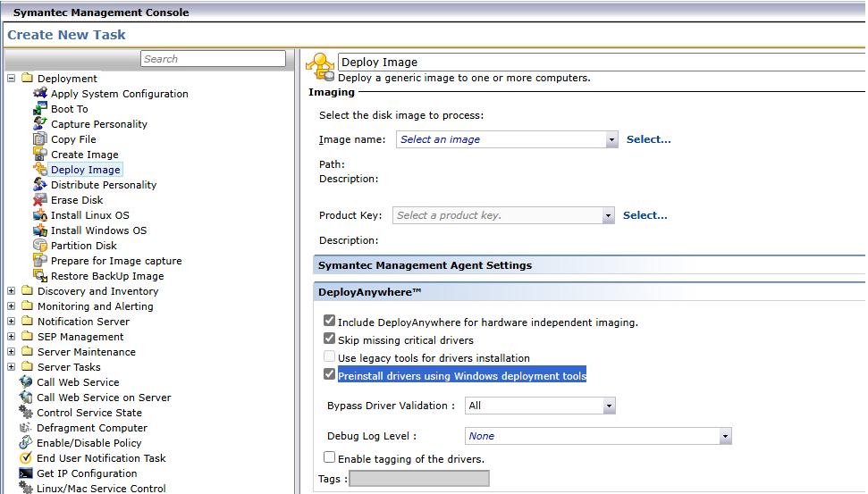Click Select link next to Image name

pos(648,139)
